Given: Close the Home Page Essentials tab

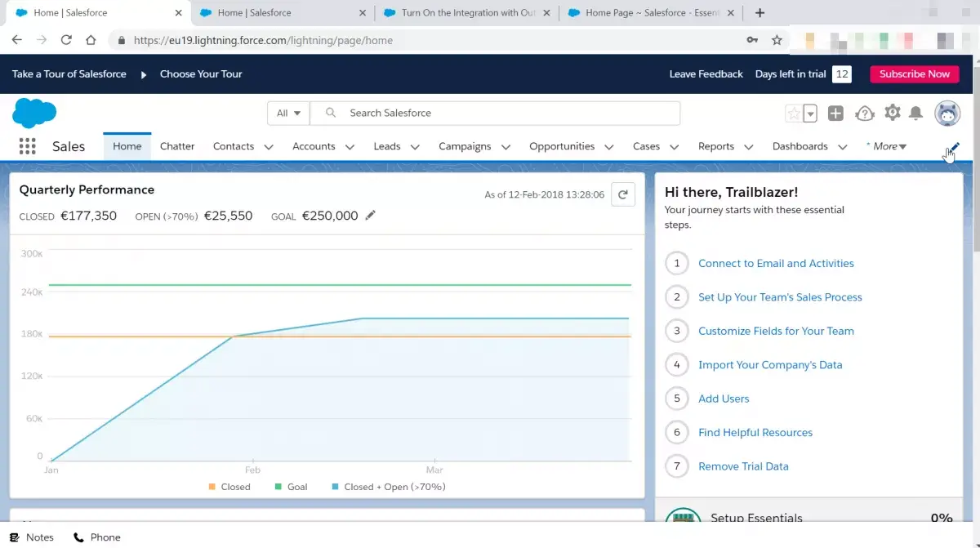Looking at the screenshot, I should (x=732, y=13).
